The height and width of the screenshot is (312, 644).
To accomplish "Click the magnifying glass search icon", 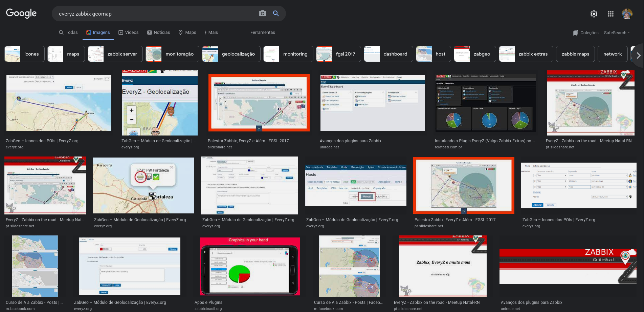I will [x=276, y=14].
